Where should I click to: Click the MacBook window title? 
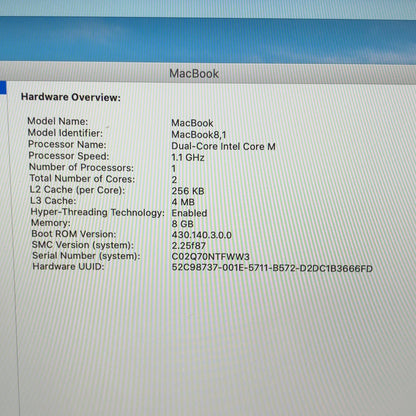pos(194,74)
